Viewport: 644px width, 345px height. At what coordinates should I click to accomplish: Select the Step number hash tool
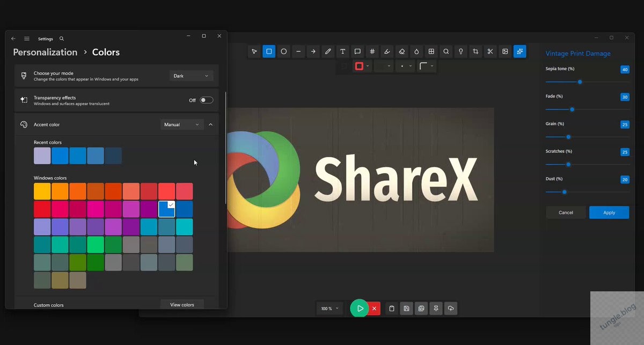372,52
